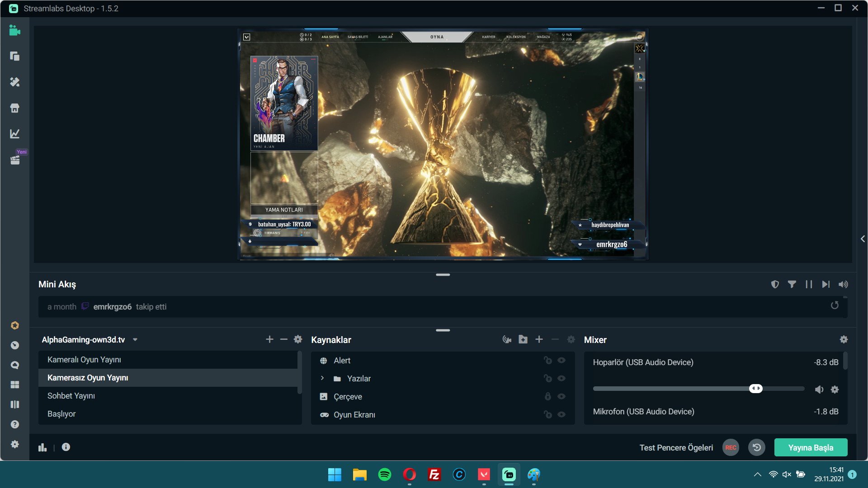The width and height of the screenshot is (868, 488).
Task: Expand the Yazılar source folder
Action: point(322,378)
